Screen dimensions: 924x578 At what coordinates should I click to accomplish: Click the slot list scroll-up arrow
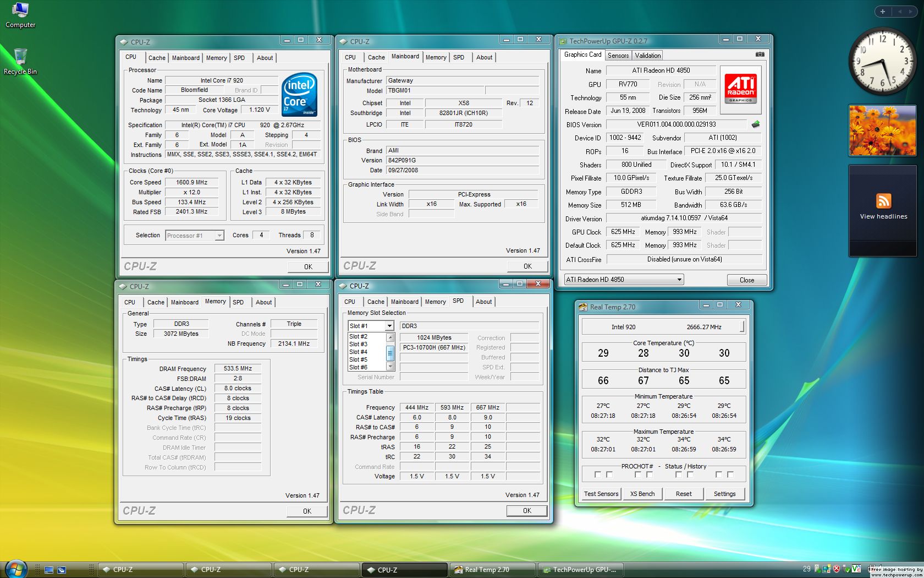click(391, 337)
